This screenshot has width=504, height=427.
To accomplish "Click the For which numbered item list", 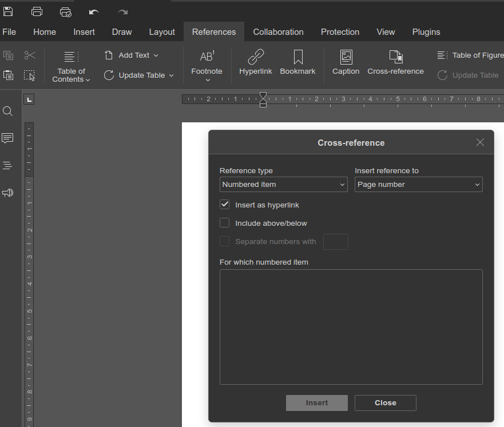I will (351, 326).
